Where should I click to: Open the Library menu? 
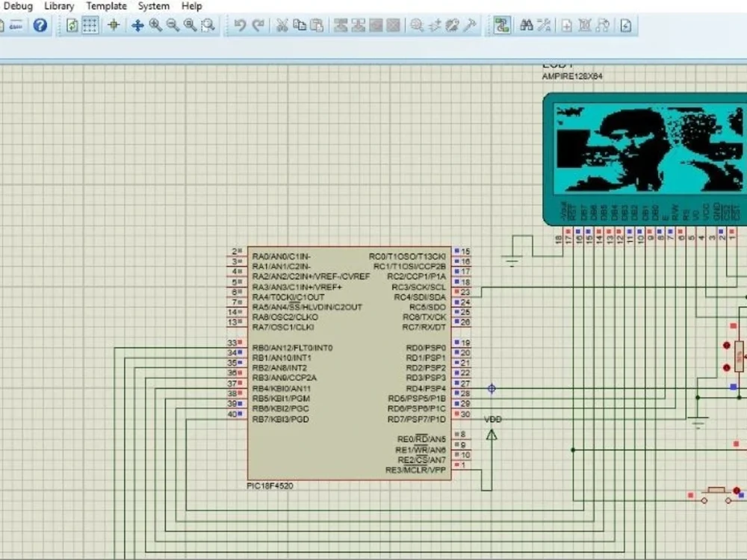(x=59, y=6)
